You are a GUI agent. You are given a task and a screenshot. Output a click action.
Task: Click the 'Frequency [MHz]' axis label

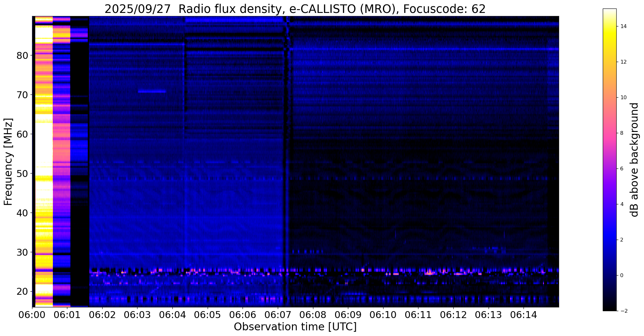click(8, 162)
